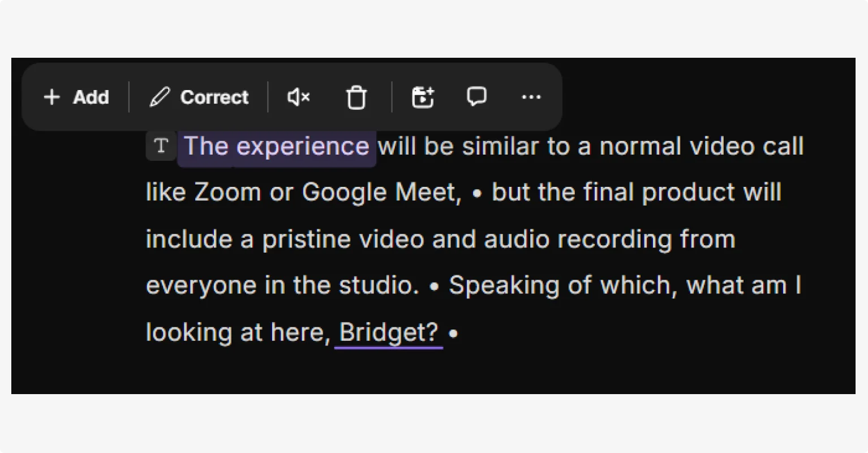This screenshot has width=868, height=453.
Task: Open a comment on the selected text
Action: tap(476, 97)
